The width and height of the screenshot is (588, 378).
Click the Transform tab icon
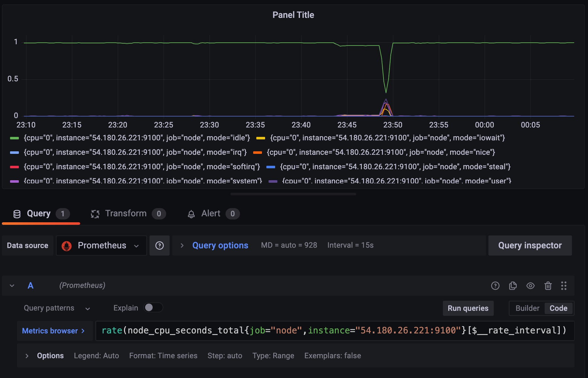tap(95, 214)
